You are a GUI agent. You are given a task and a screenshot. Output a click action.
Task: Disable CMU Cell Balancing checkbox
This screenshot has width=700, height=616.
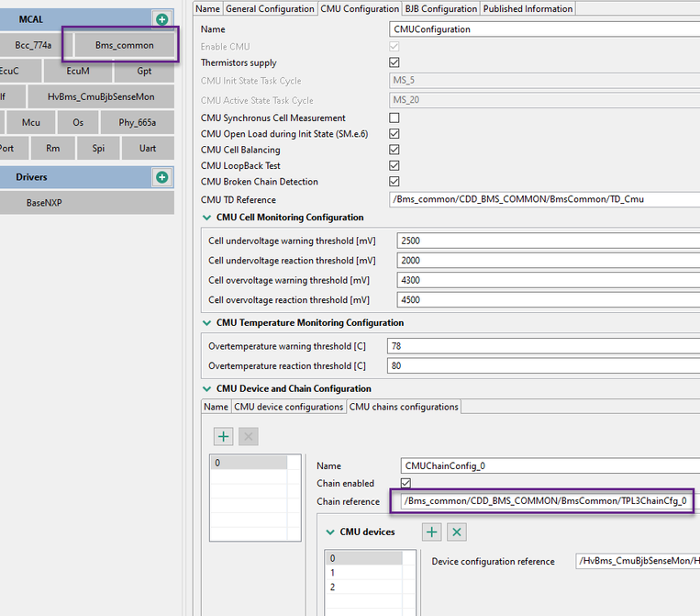394,150
